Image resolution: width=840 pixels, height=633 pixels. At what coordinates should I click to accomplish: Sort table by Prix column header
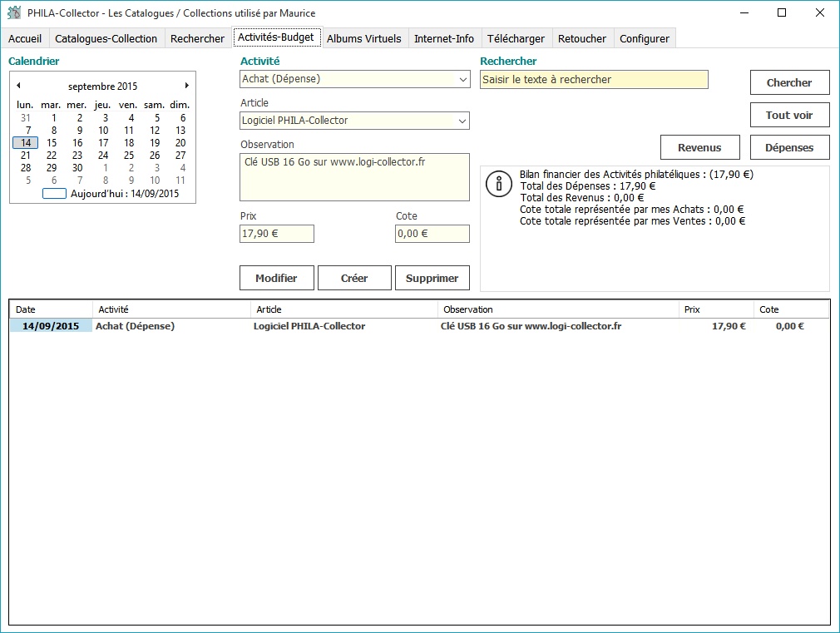(716, 309)
